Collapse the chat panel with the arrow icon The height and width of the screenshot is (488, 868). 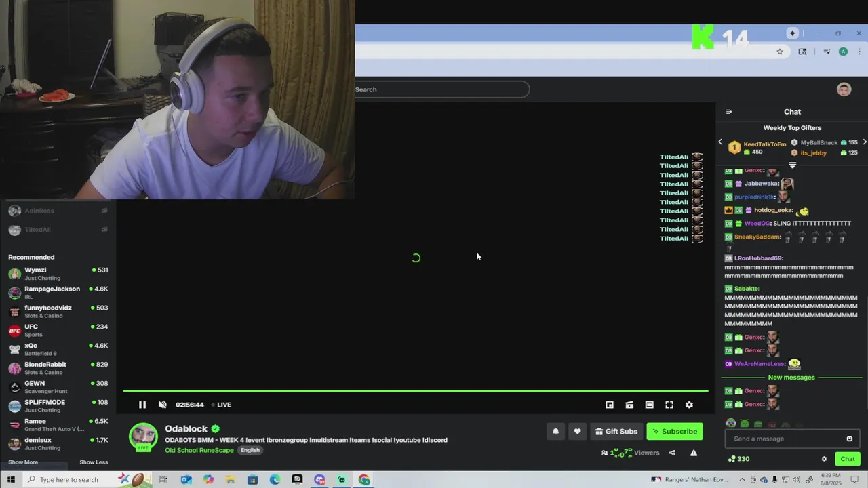[x=729, y=112]
